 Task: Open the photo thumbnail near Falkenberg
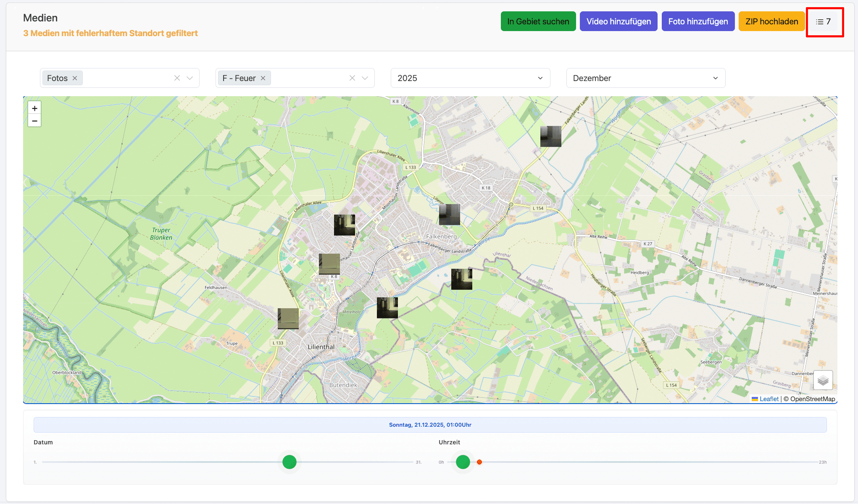click(x=449, y=214)
